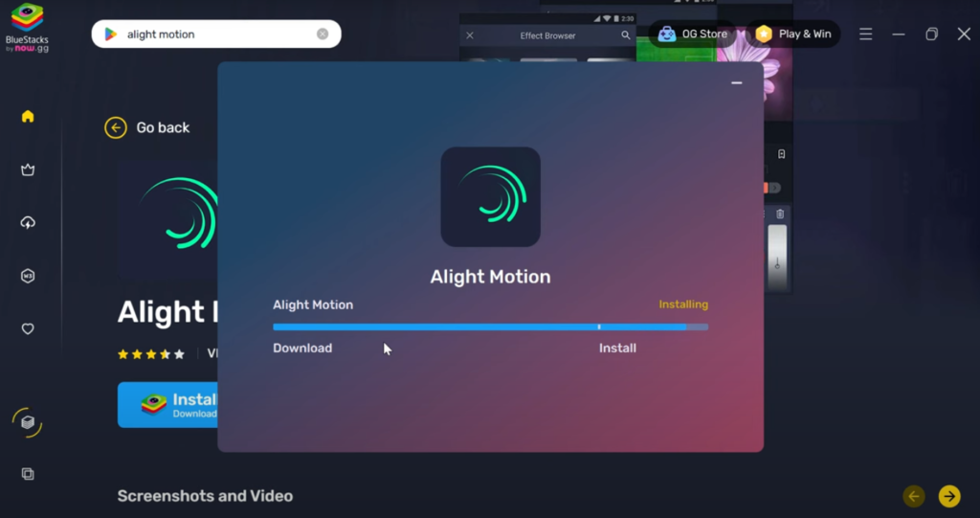Image resolution: width=980 pixels, height=518 pixels.
Task: Open the cloud download sidebar icon
Action: pyautogui.click(x=28, y=223)
